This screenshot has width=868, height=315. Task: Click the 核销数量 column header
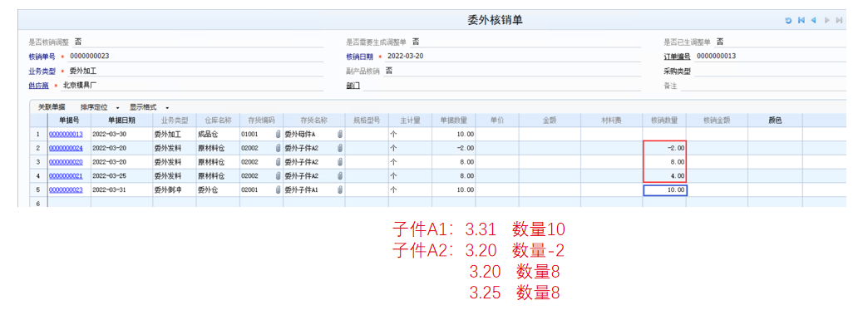tap(664, 121)
